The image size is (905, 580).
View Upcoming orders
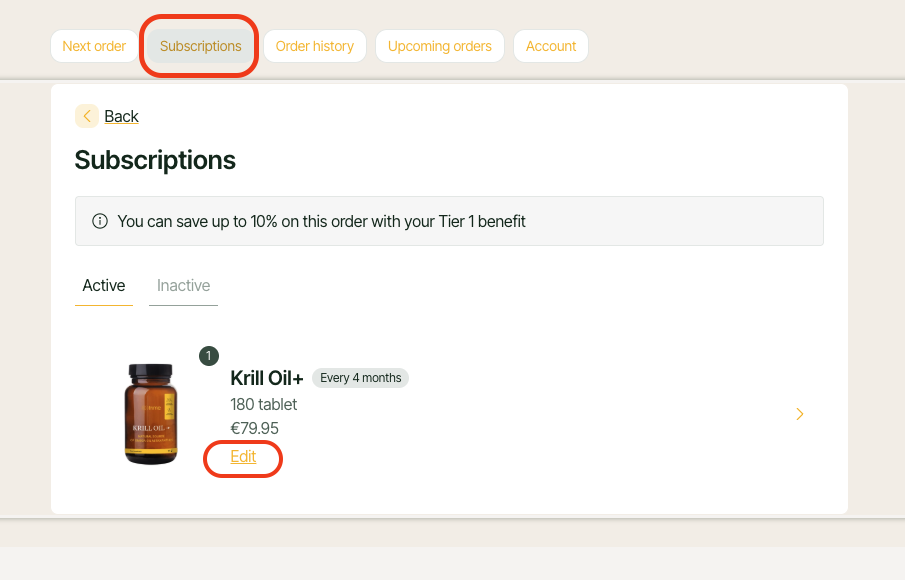pos(440,46)
